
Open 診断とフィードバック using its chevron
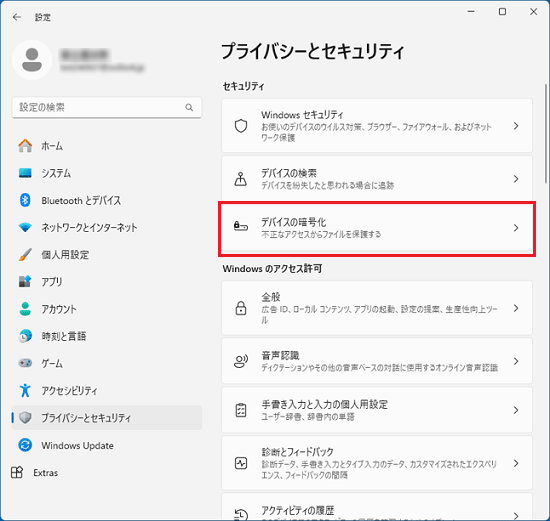(516, 463)
